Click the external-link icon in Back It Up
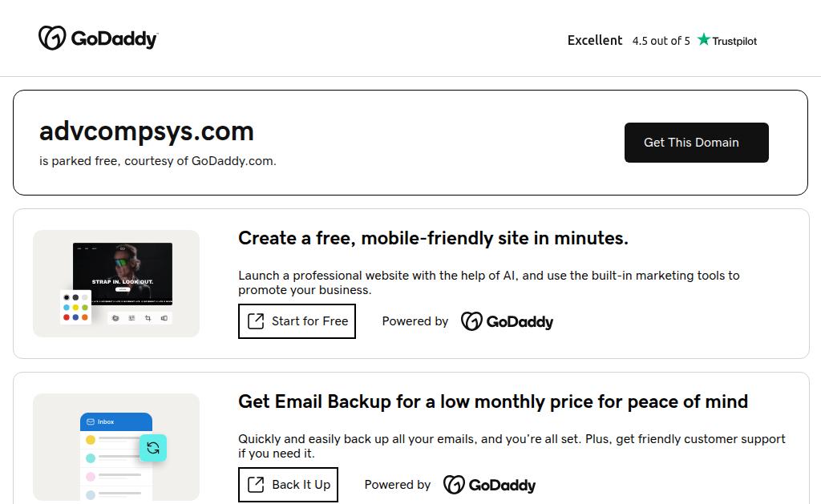The height and width of the screenshot is (504, 821). [x=256, y=485]
